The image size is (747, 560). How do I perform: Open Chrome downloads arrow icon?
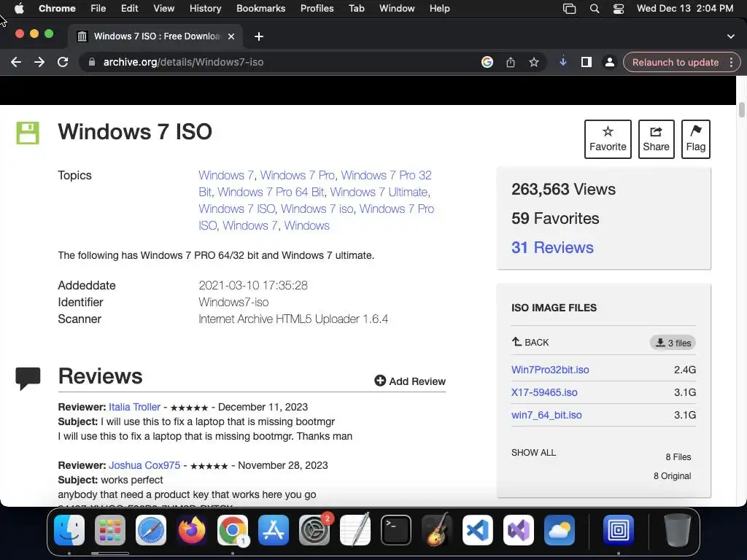tap(563, 61)
